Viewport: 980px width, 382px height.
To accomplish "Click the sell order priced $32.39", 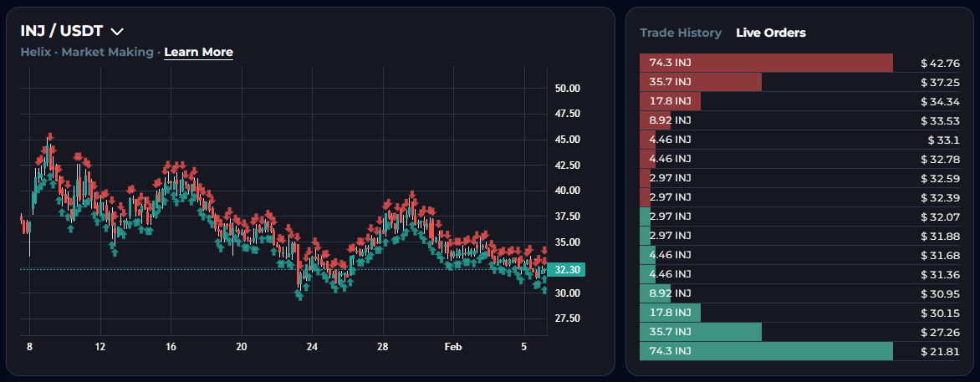I will pos(799,197).
